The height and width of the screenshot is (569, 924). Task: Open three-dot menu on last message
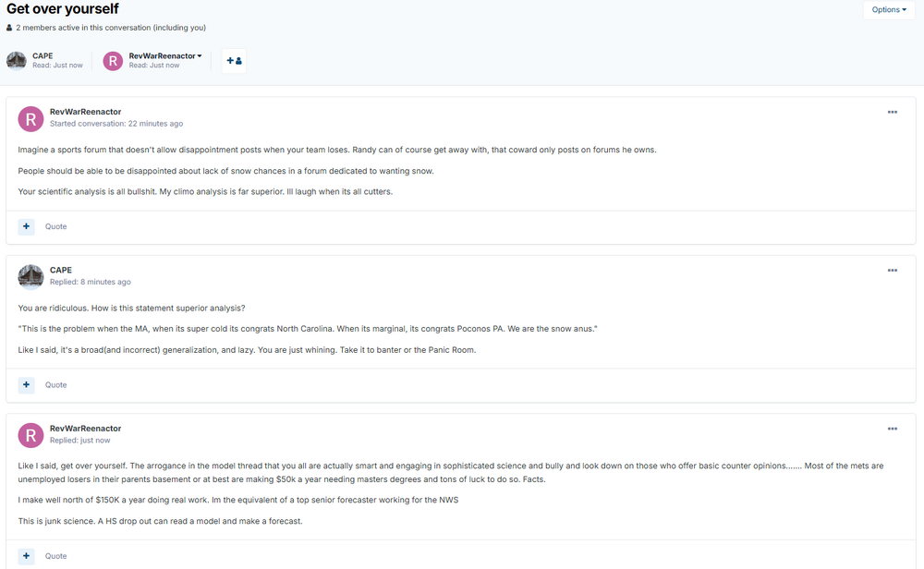(892, 429)
